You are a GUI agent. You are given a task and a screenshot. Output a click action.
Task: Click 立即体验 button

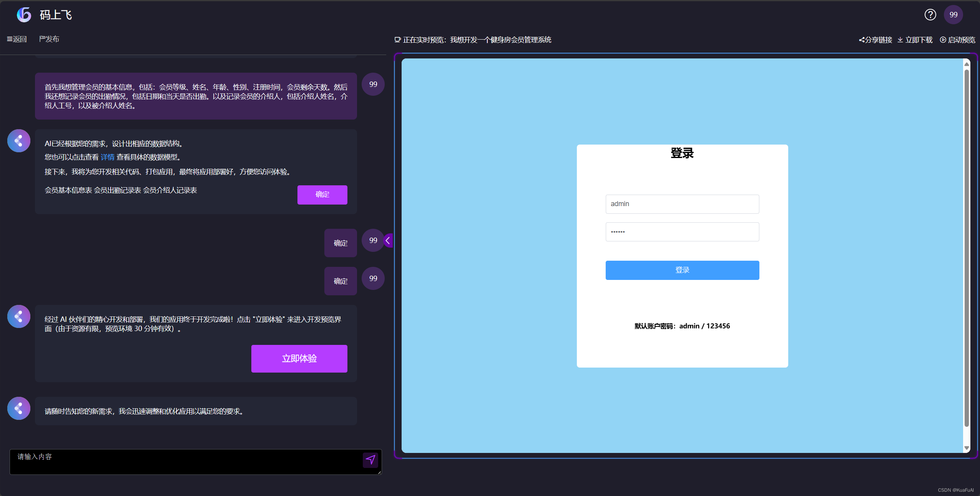(299, 358)
